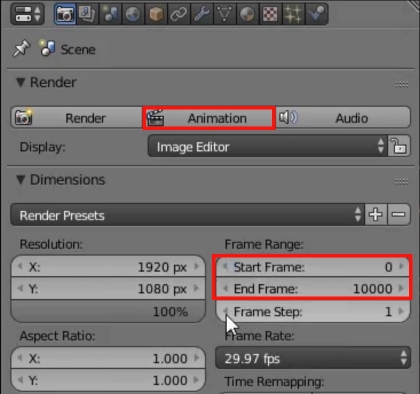Screen dimensions: 420x394
Task: Toggle the pin icon beside Scene
Action: pyautogui.click(x=21, y=49)
